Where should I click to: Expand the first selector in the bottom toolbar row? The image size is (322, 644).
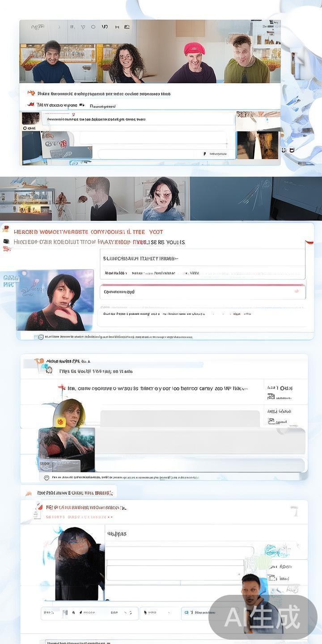tap(89, 613)
